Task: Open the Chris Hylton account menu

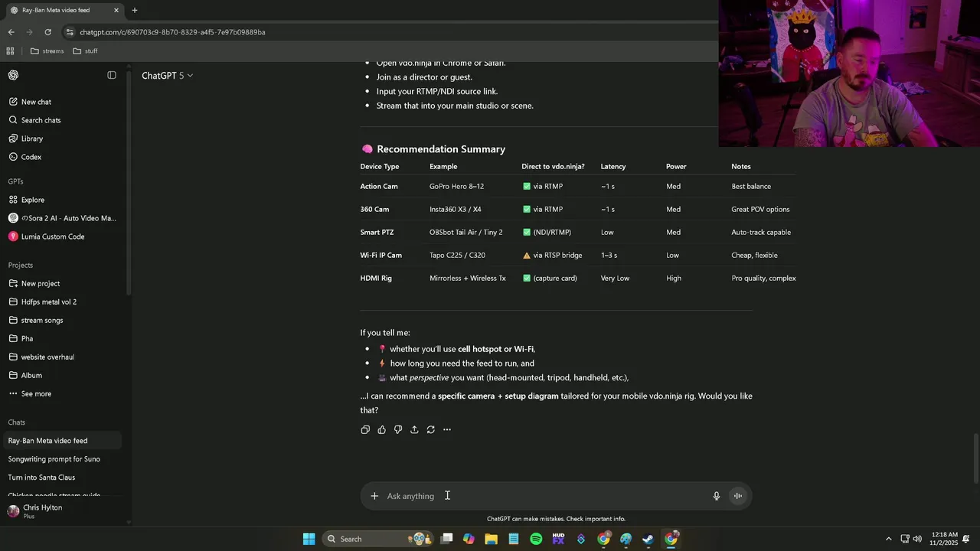Action: point(62,510)
